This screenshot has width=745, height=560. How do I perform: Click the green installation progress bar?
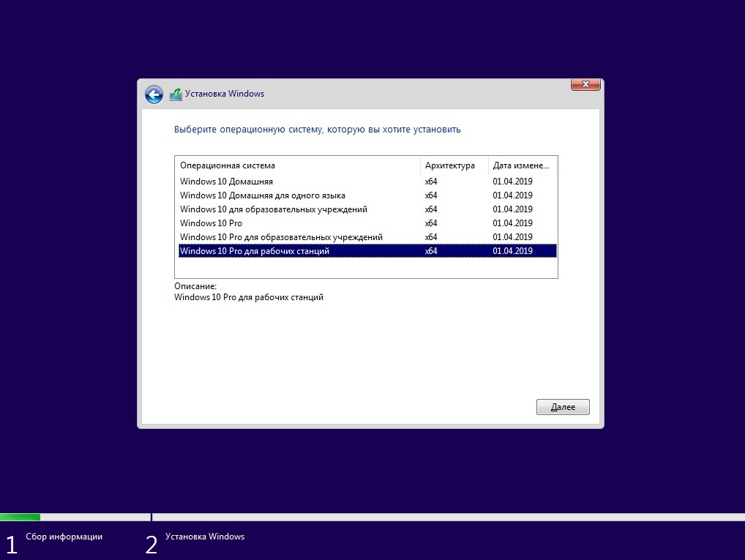20,518
